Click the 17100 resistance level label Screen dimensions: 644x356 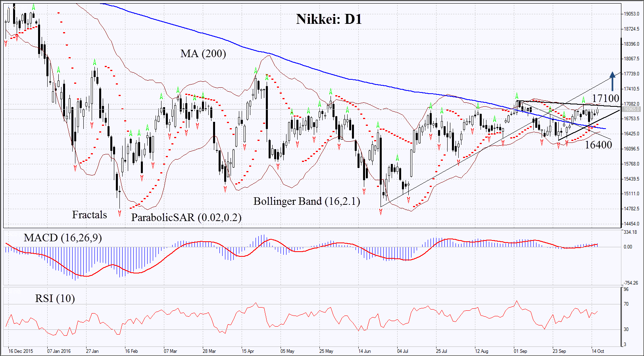[606, 98]
